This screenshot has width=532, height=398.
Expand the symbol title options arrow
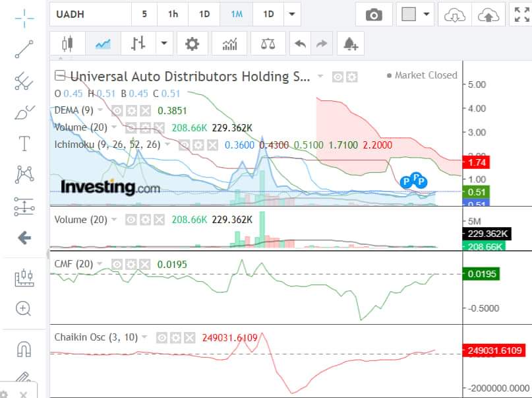[320, 76]
